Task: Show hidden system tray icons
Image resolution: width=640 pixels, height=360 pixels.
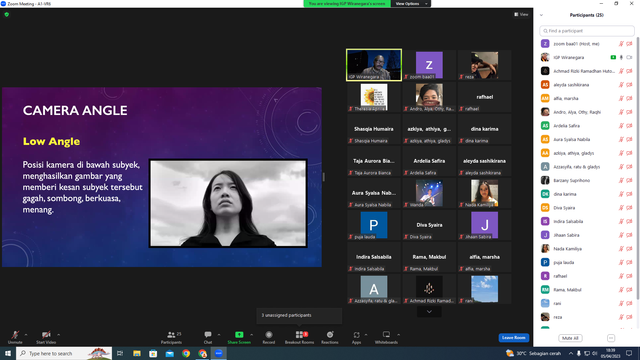Action: click(x=571, y=353)
